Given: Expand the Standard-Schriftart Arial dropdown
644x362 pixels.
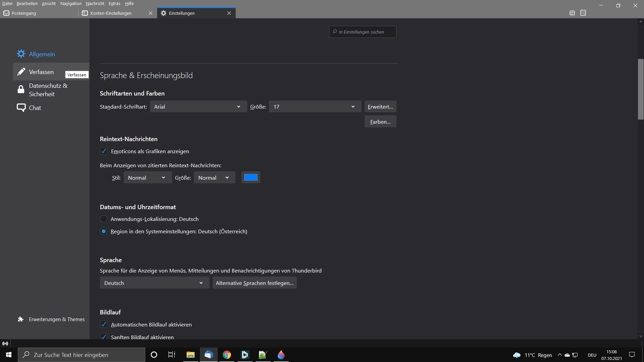Looking at the screenshot, I should (198, 107).
